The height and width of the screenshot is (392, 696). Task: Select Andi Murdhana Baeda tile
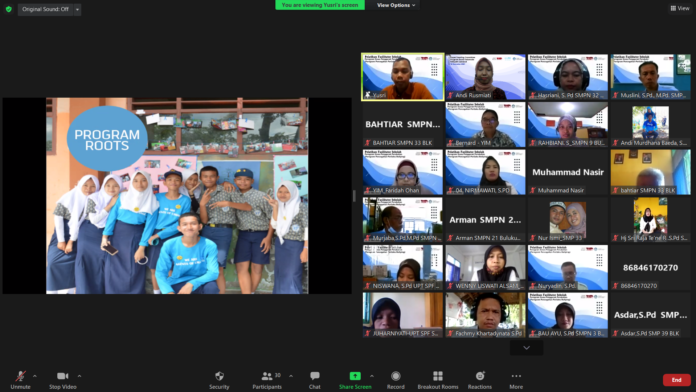click(650, 124)
